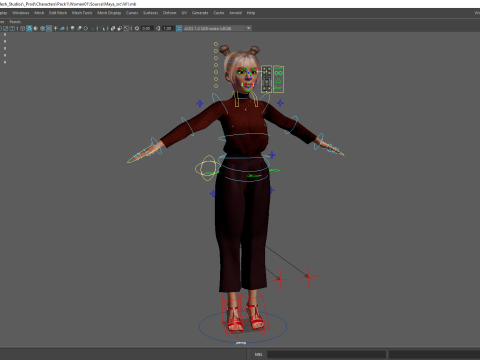480x360 pixels.
Task: Select the green triangle nose control
Action: point(278,80)
